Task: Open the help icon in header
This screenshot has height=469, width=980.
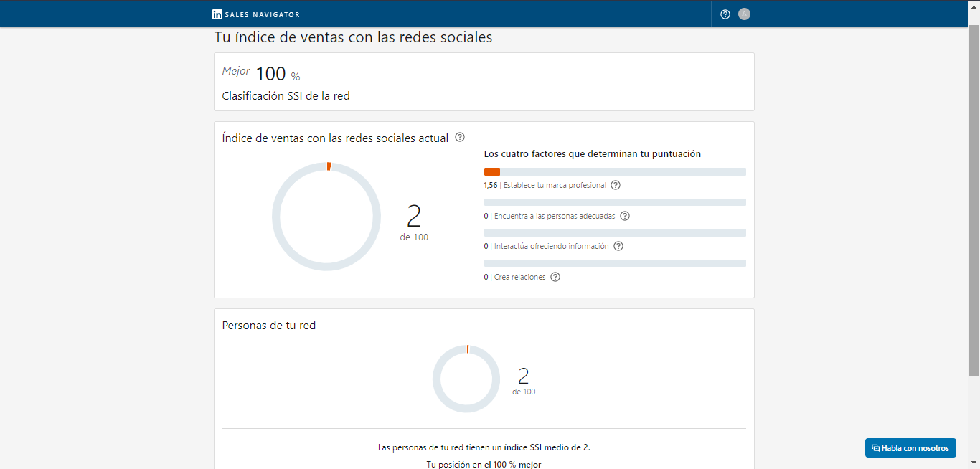Action: click(x=725, y=14)
